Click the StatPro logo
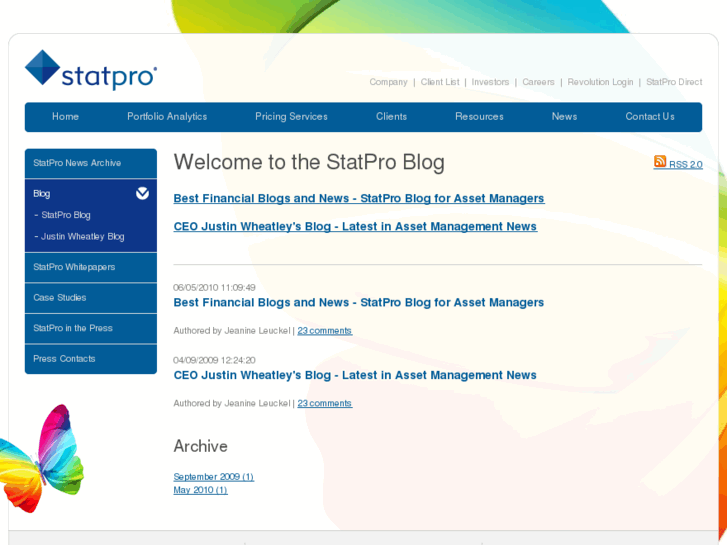 click(x=91, y=70)
